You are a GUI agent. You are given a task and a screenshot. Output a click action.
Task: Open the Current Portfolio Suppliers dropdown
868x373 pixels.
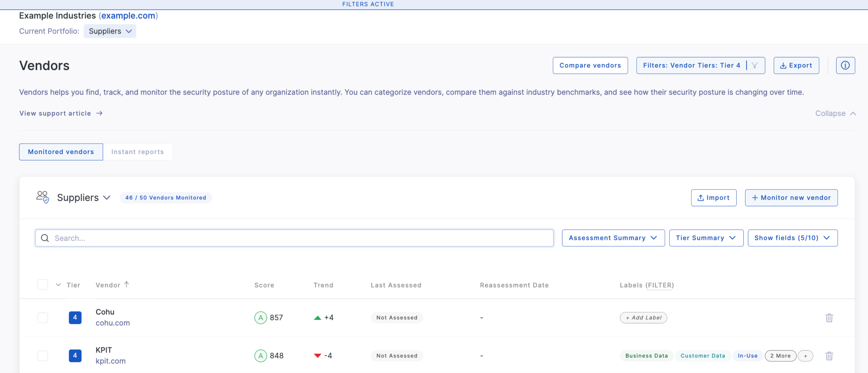pos(110,31)
